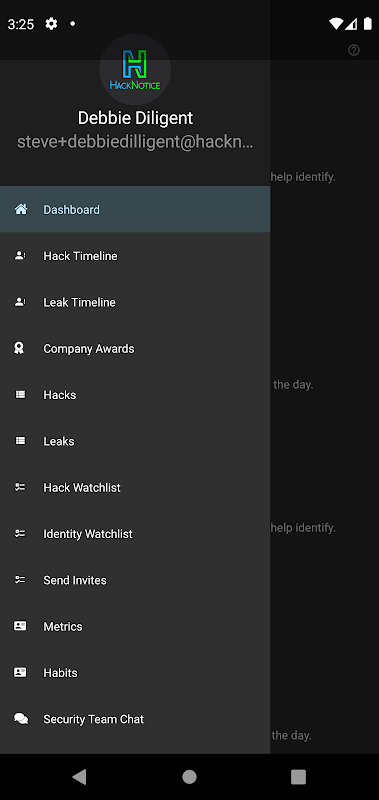This screenshot has height=800, width=379.
Task: Go to Leak Timeline
Action: click(135, 302)
